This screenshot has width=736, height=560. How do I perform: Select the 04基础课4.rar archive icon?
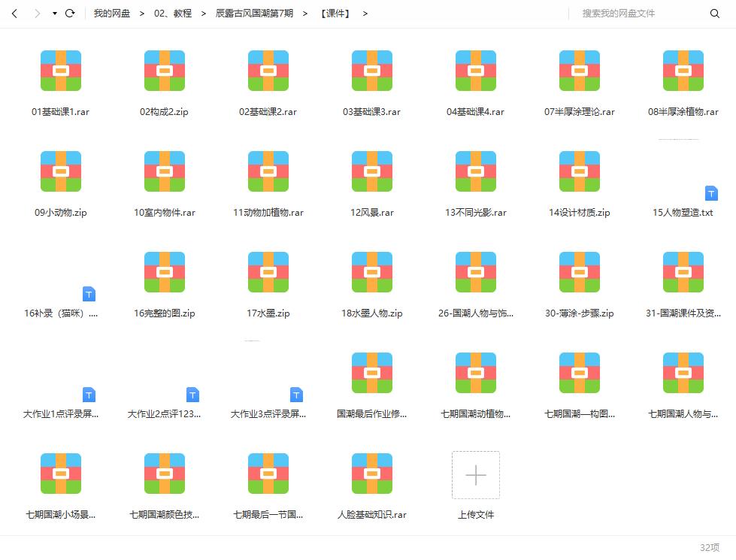476,71
